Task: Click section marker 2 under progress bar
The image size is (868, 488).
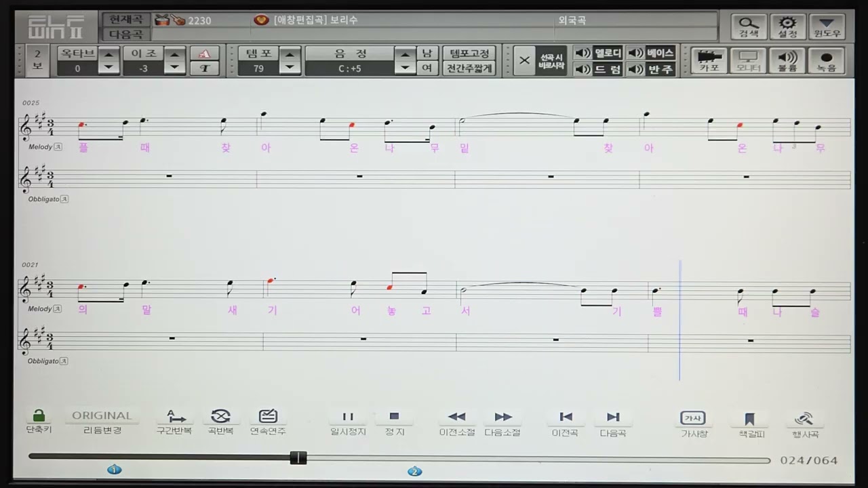Action: coord(414,471)
